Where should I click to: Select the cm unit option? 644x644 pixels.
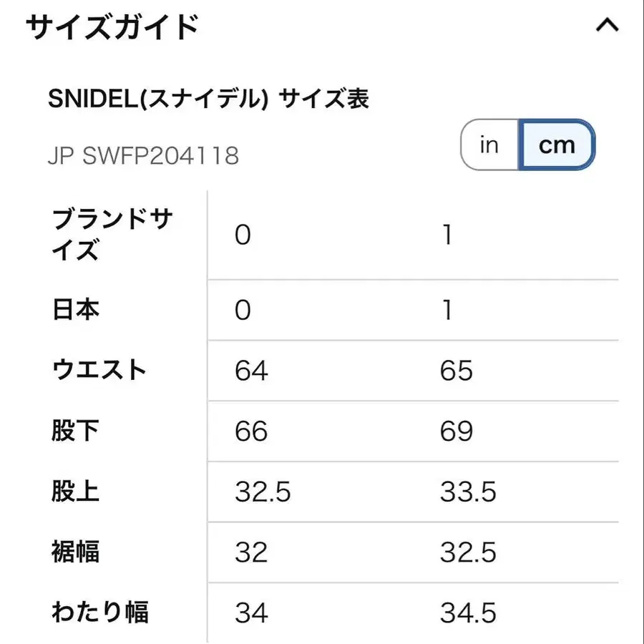(557, 145)
